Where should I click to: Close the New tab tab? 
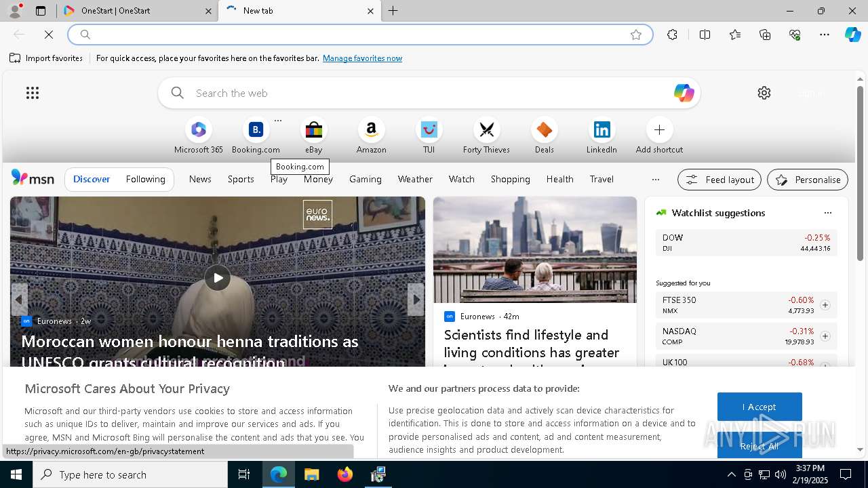pyautogui.click(x=370, y=11)
